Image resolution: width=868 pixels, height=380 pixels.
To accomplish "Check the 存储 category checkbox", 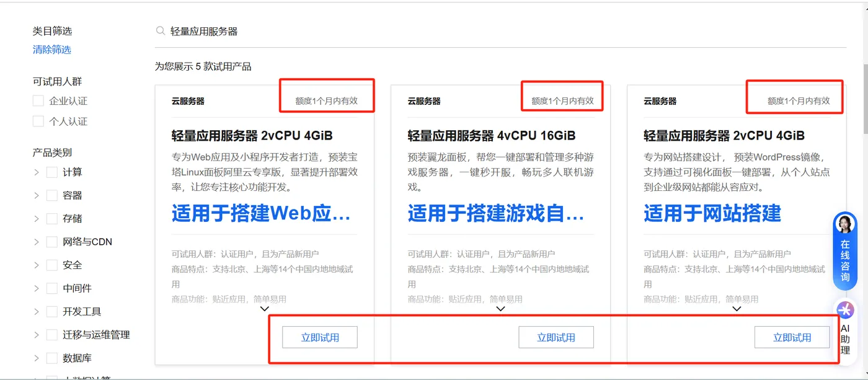I will [x=52, y=219].
